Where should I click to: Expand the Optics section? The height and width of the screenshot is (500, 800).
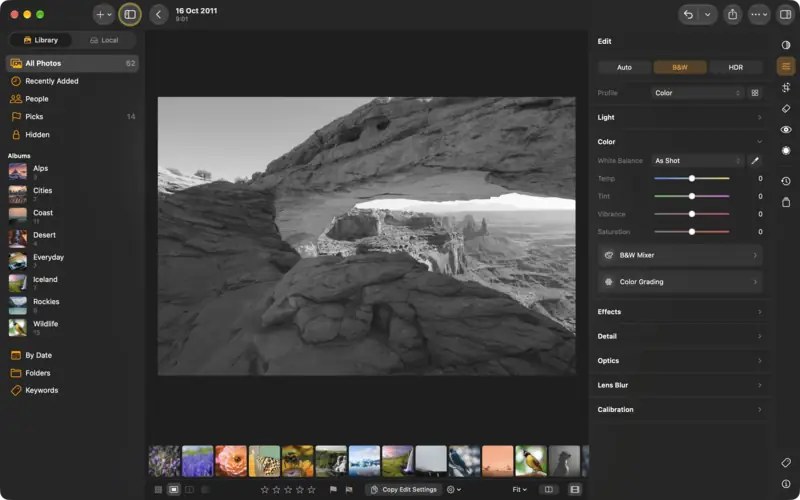click(x=680, y=361)
